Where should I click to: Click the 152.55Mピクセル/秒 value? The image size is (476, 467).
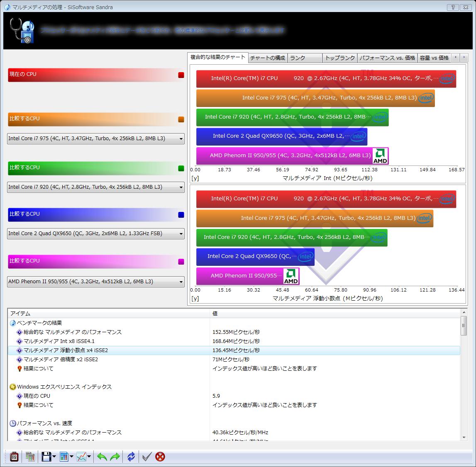(x=236, y=332)
